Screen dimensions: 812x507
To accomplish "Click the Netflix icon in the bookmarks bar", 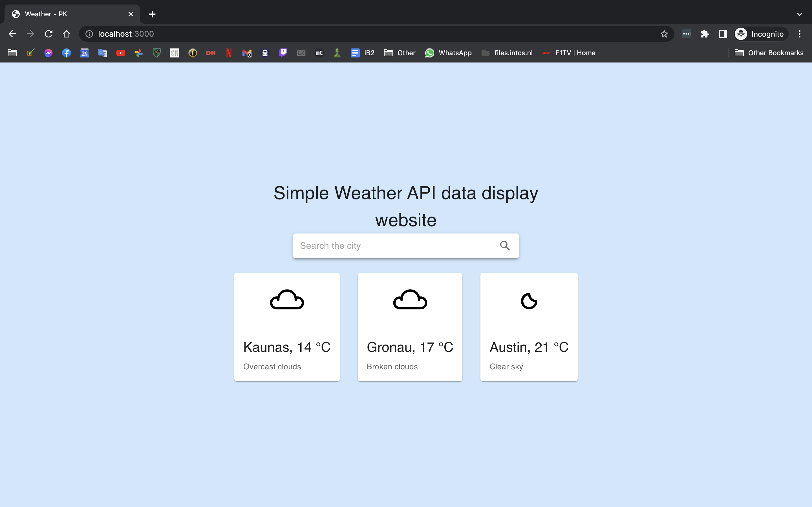I will (x=229, y=53).
